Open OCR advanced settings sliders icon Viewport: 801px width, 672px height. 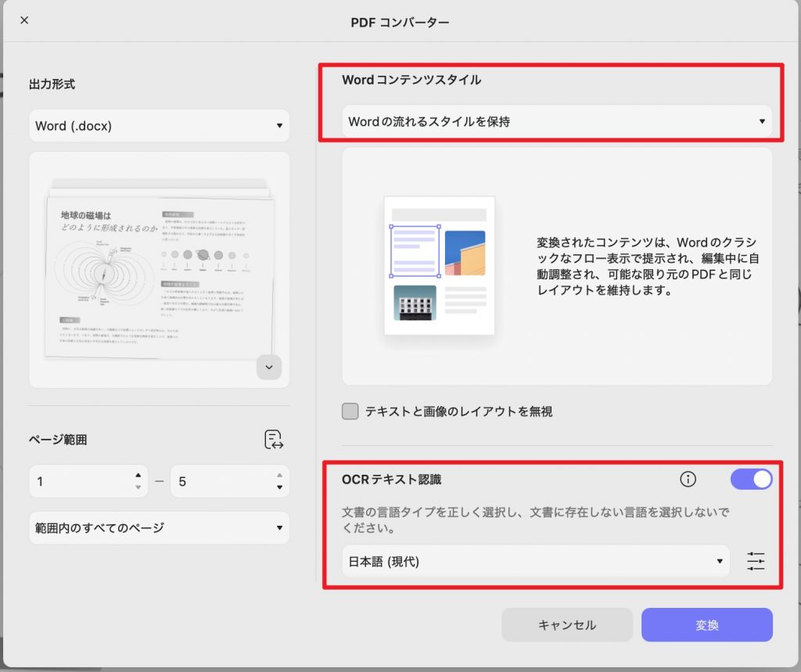click(x=756, y=561)
